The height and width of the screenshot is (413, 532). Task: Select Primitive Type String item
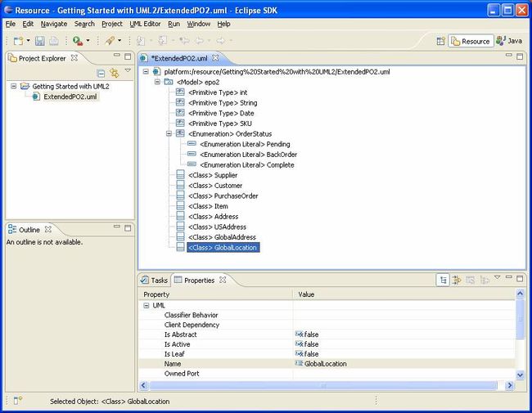click(x=223, y=103)
